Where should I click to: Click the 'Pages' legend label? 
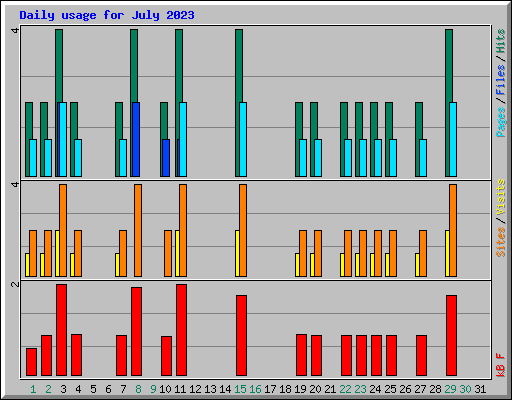501,122
